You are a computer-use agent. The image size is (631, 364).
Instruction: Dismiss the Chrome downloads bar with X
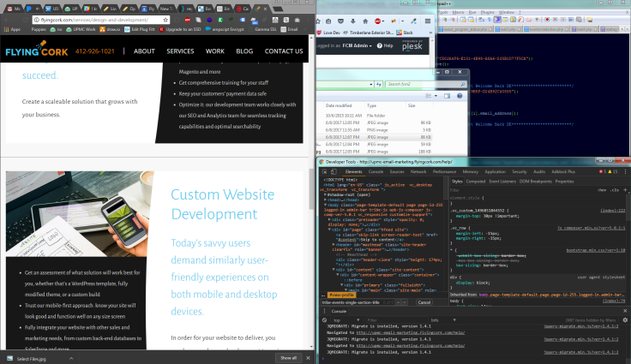pos(308,358)
